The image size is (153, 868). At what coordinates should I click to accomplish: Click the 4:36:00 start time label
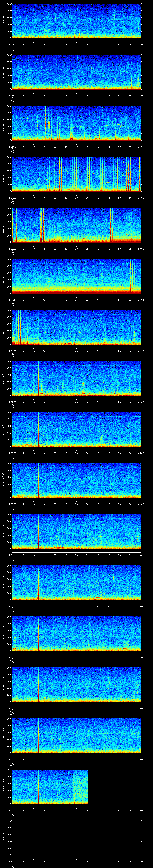click(x=12, y=657)
